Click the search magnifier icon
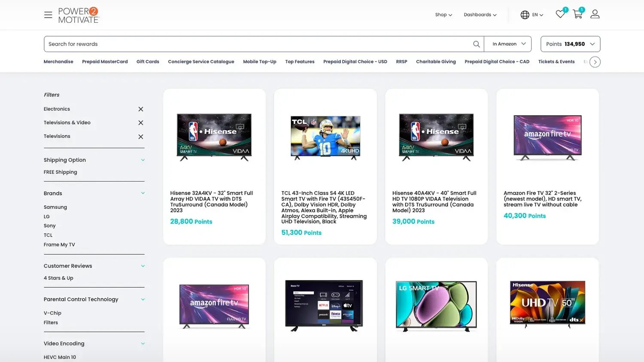This screenshot has width=644, height=362. (476, 44)
